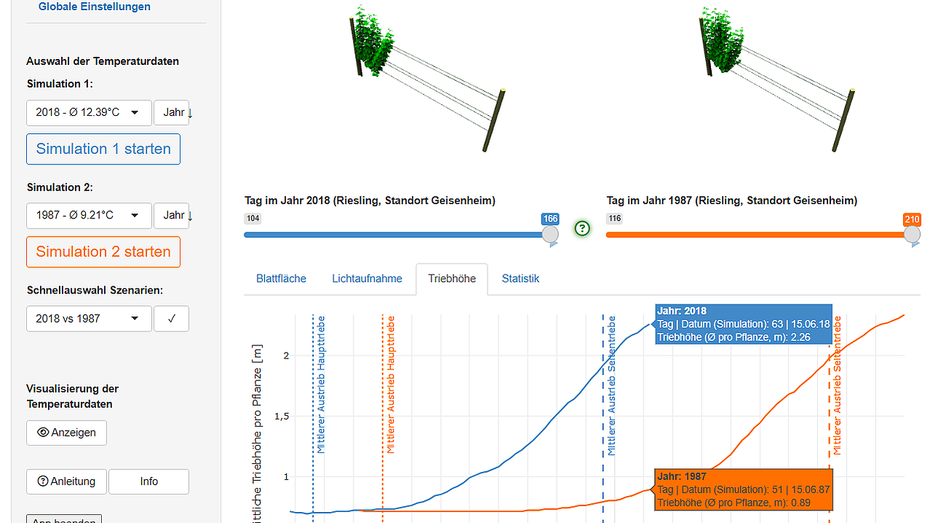
Task: Click the 'Schnellauswahl Szenarien:' label
Action: (95, 290)
